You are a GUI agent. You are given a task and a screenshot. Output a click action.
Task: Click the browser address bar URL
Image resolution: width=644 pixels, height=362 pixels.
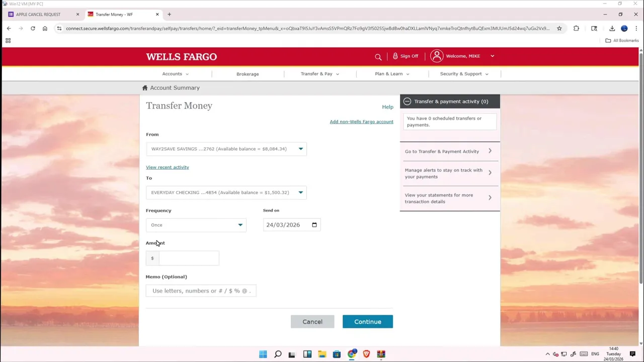[x=307, y=29]
